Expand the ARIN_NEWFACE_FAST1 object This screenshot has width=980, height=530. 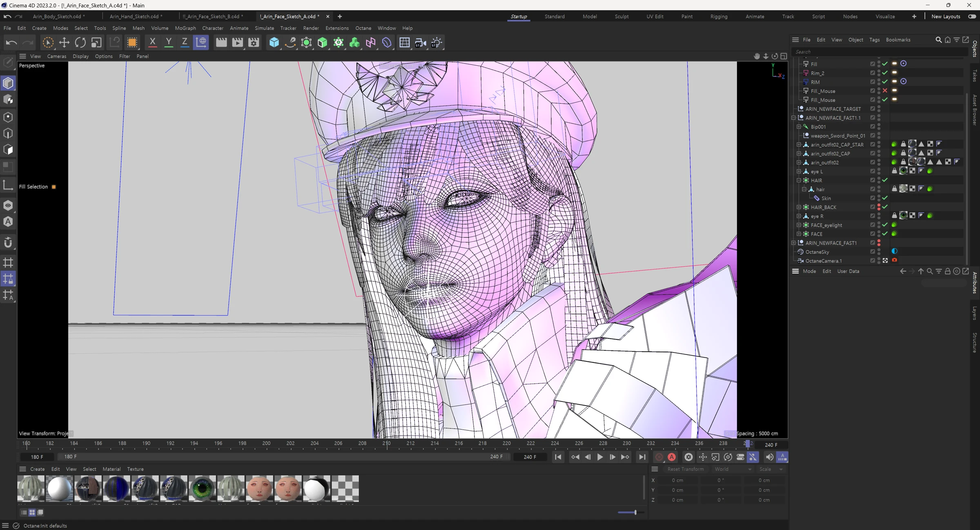pyautogui.click(x=793, y=243)
